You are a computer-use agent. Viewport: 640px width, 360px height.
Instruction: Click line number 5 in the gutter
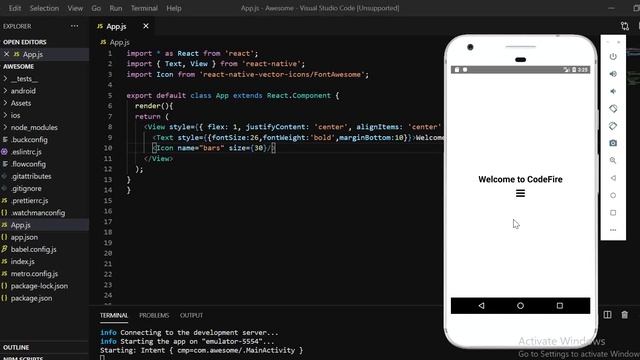click(x=110, y=96)
